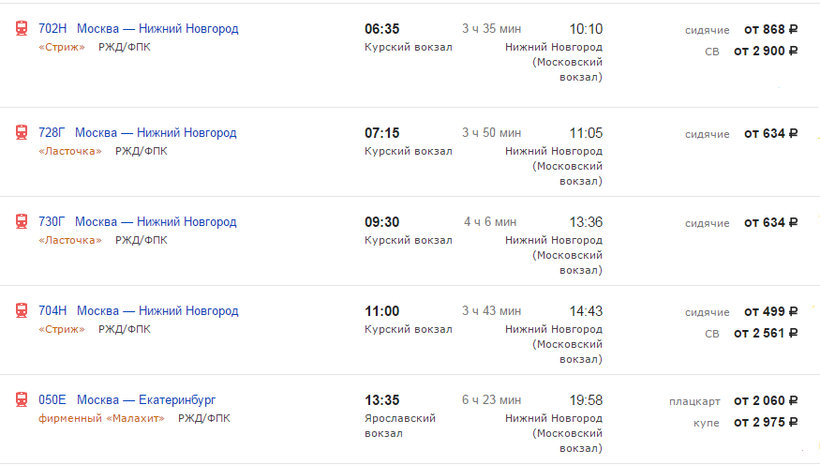Choose сидячие price от 868 ₽
The height and width of the screenshot is (465, 820).
[771, 30]
